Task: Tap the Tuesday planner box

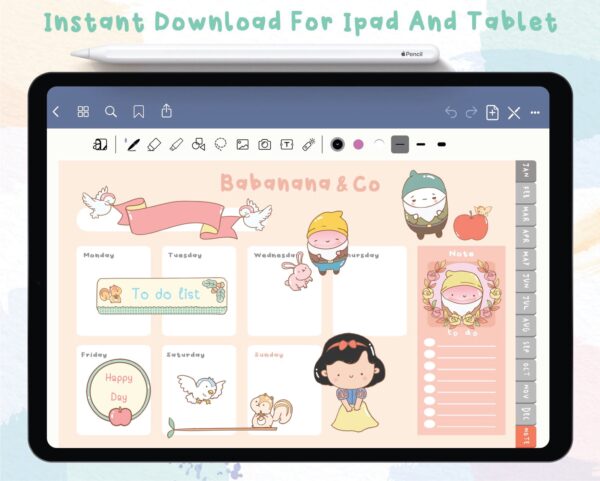Action: pyautogui.click(x=199, y=291)
